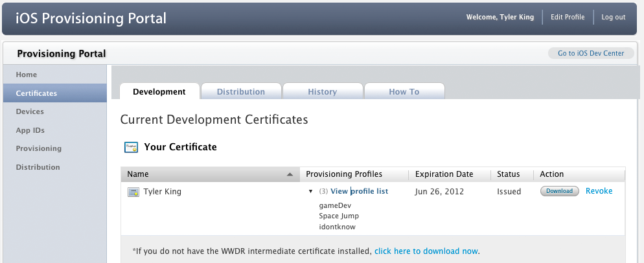644x263 pixels.
Task: Click the (3) profile count
Action: (x=323, y=191)
